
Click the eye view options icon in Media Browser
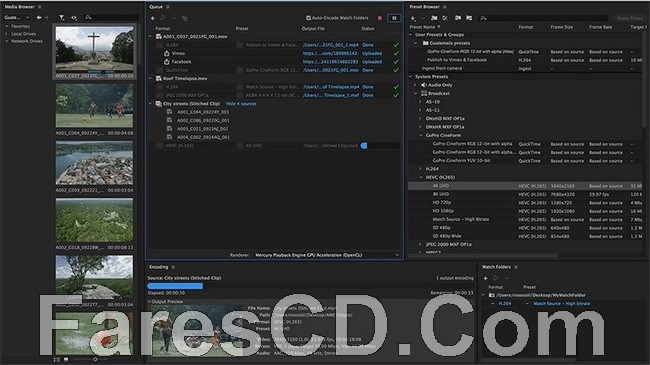coord(74,17)
